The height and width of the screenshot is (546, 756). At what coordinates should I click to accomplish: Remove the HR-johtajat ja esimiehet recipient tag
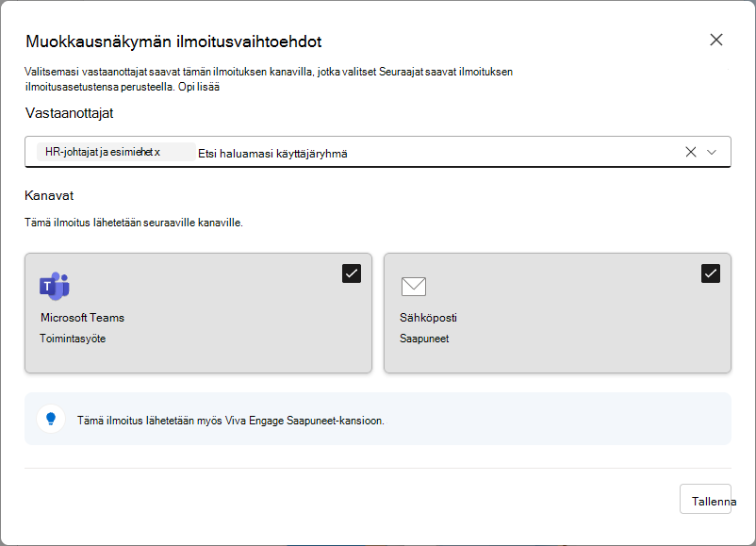point(157,152)
